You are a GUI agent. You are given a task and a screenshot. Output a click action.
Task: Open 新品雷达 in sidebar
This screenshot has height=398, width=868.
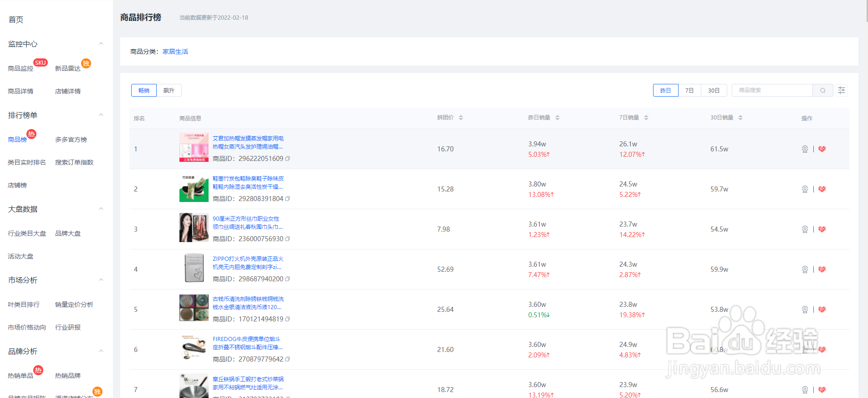coord(68,68)
